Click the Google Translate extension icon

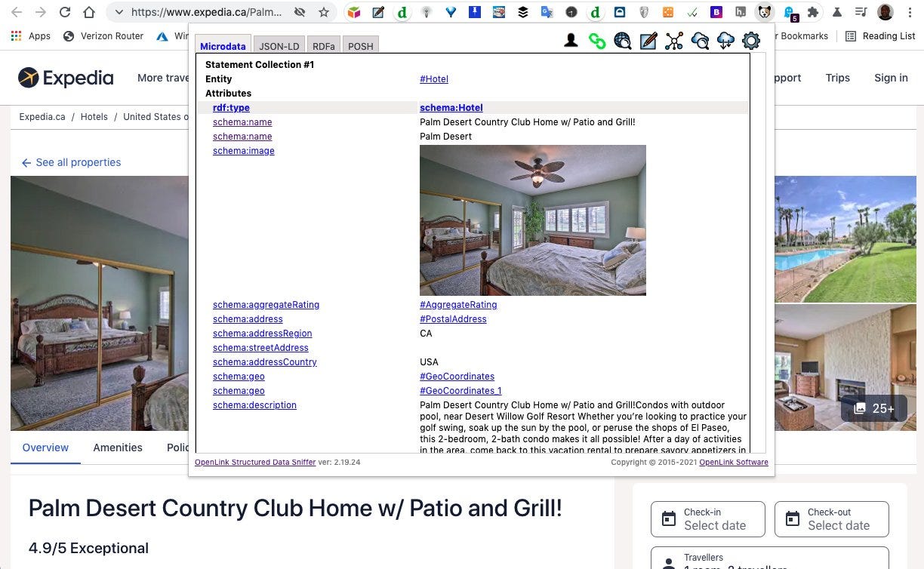click(x=547, y=12)
